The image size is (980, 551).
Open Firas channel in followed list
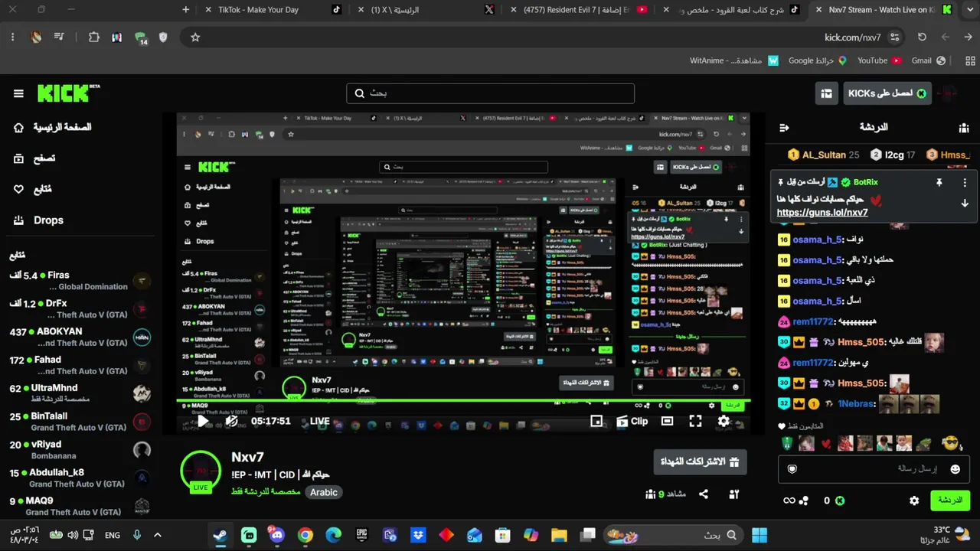point(81,281)
